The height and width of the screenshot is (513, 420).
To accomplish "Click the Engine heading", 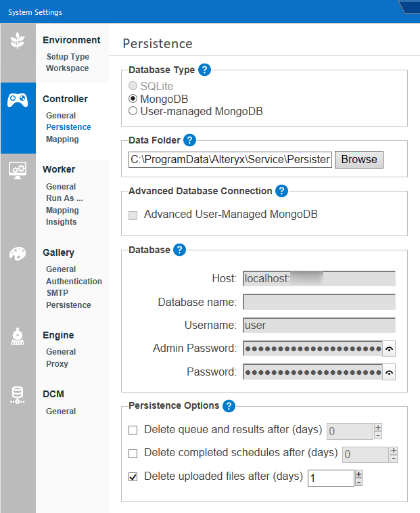I will pos(58,335).
